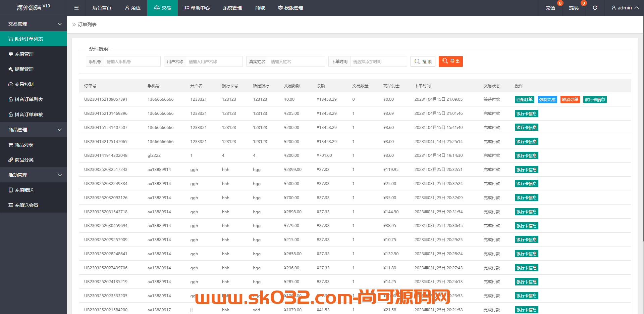
Task: Click the refresh icon in top bar
Action: click(595, 8)
